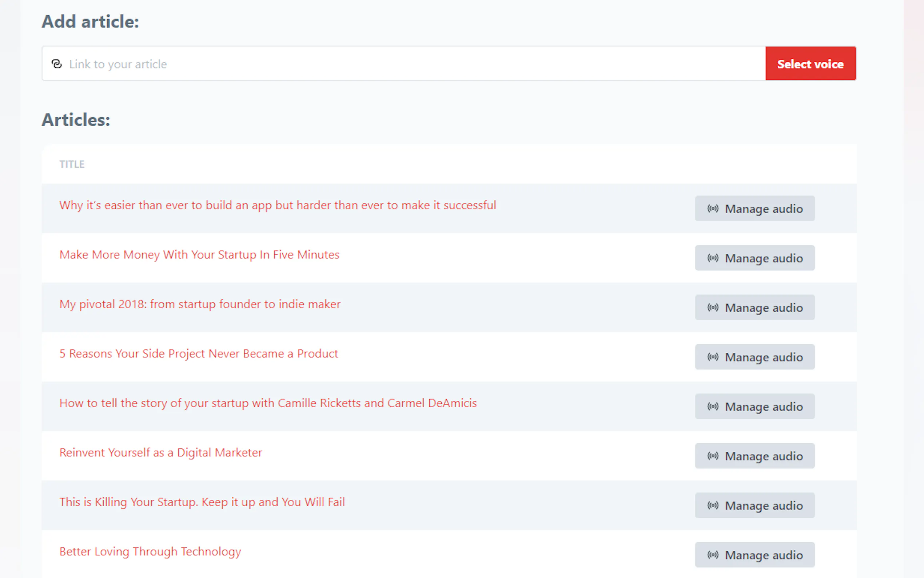The width and height of the screenshot is (924, 578).
Task: Manage audio for Better Loving Through Technology
Action: tap(754, 555)
